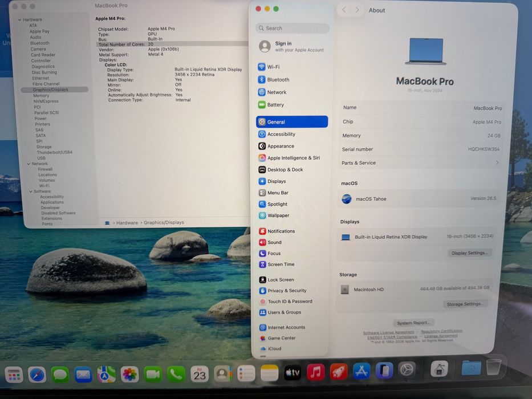This screenshot has height=399, width=532.
Task: Select NVMExpress in System Information sidebar
Action: click(46, 101)
